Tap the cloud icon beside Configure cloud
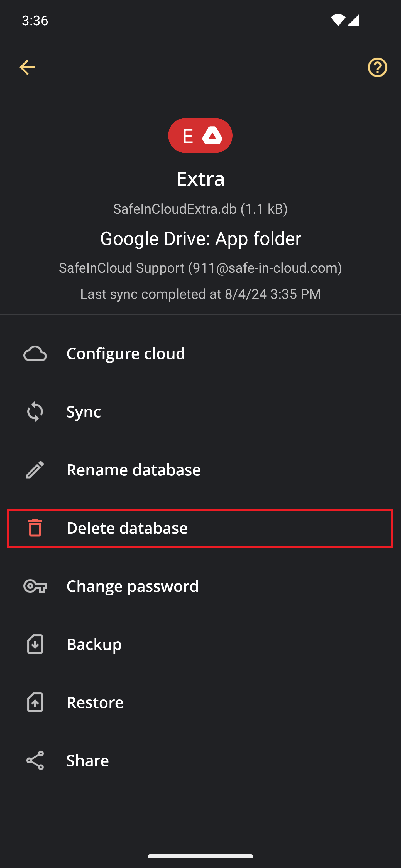Viewport: 401px width, 868px height. 35,354
